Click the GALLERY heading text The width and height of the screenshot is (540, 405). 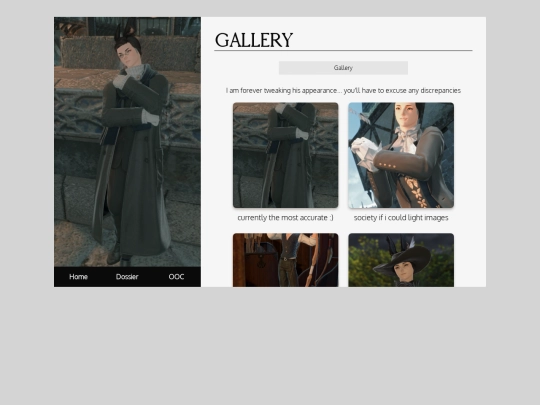click(254, 40)
